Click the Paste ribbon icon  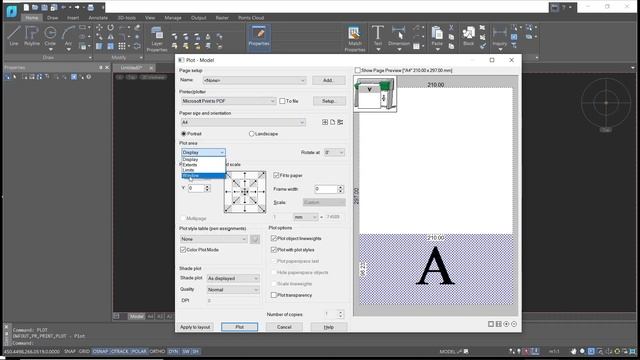click(437, 36)
